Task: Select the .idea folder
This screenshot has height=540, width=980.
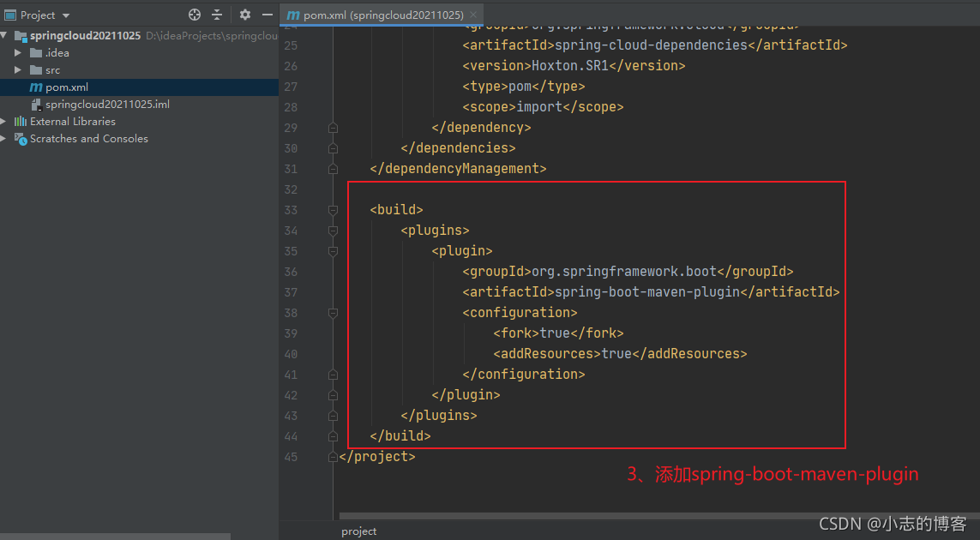Action: 57,53
